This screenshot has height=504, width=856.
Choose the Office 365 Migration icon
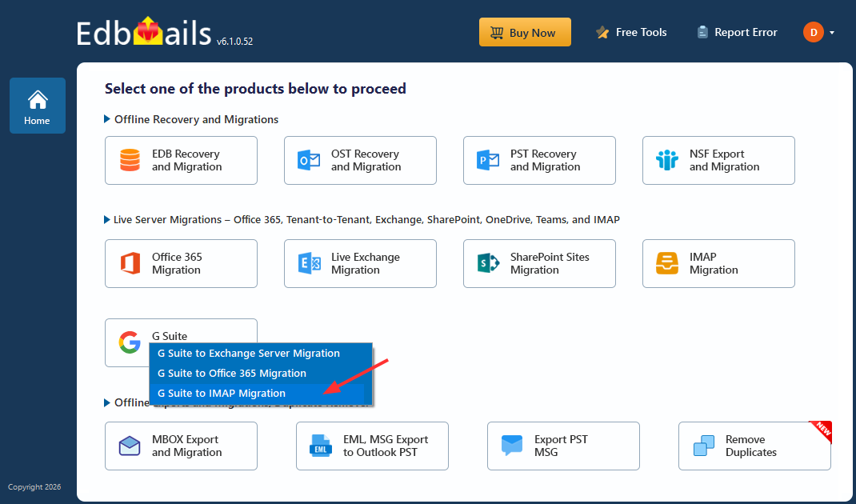click(x=130, y=263)
